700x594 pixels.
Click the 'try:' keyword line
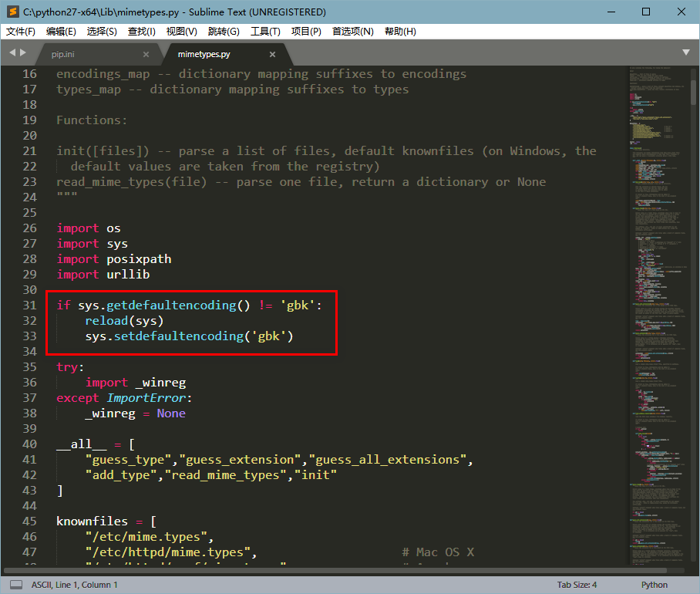tap(70, 367)
